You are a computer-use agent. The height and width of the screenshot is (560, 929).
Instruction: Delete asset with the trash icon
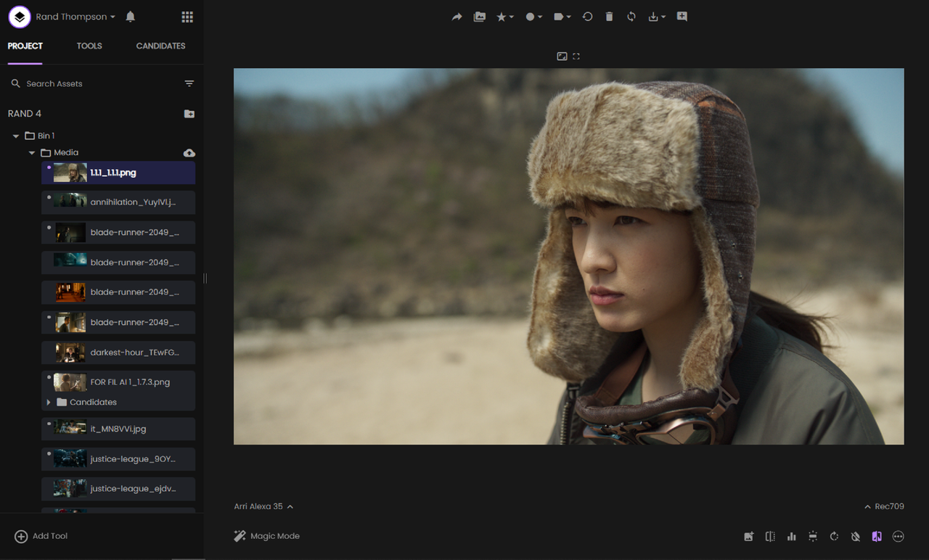click(609, 17)
